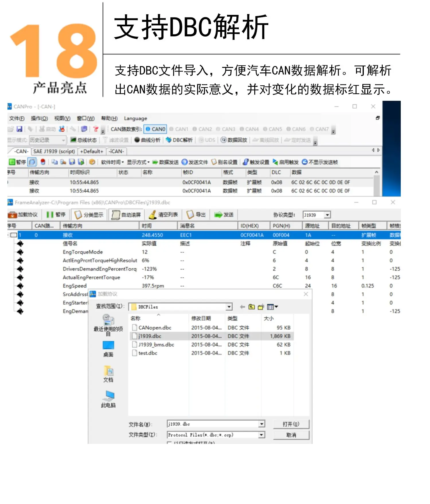Open the 文件(F) menu
The height and width of the screenshot is (504, 430).
(17, 119)
